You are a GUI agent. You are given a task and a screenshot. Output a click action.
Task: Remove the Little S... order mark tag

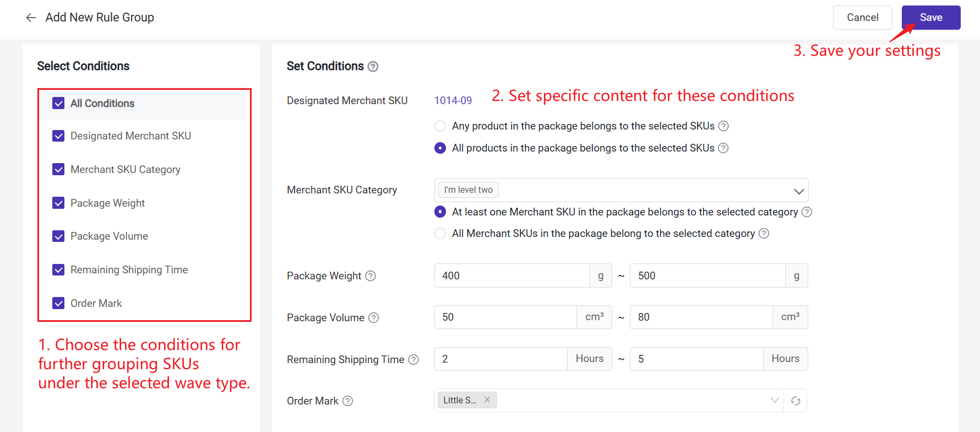(487, 400)
